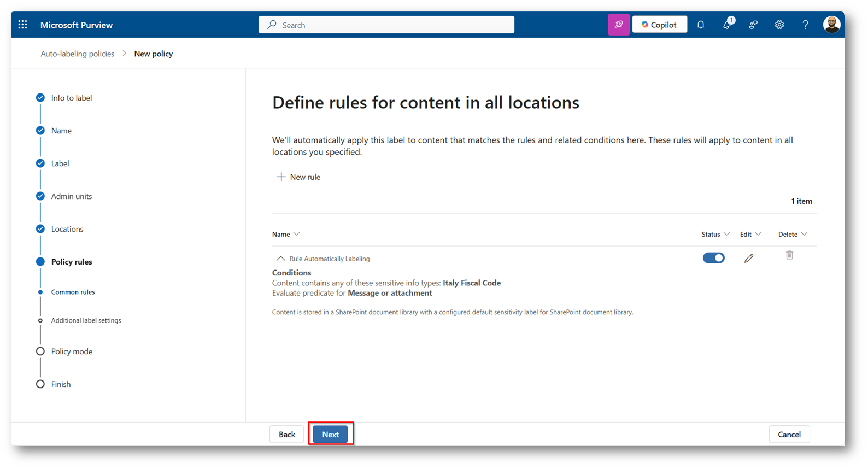The height and width of the screenshot is (469, 868).
Task: Sort by the Name column chevron
Action: click(296, 234)
